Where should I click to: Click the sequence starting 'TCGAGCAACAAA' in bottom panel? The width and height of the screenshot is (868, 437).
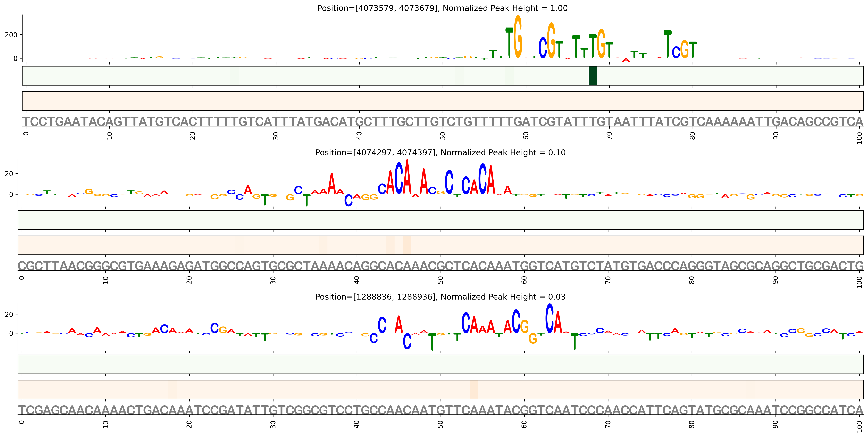tap(440, 410)
